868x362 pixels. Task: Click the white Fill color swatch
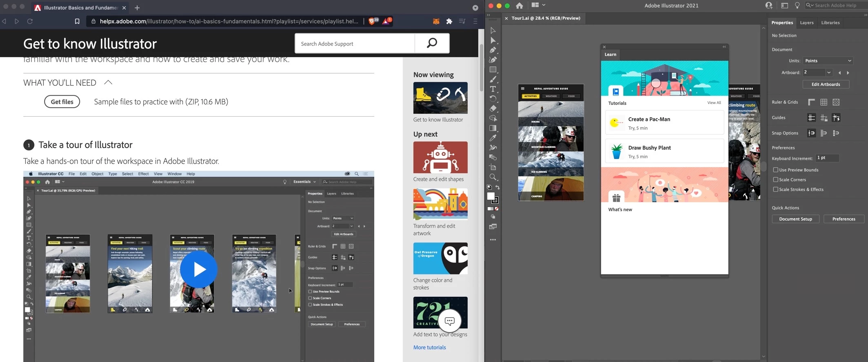pos(491,196)
